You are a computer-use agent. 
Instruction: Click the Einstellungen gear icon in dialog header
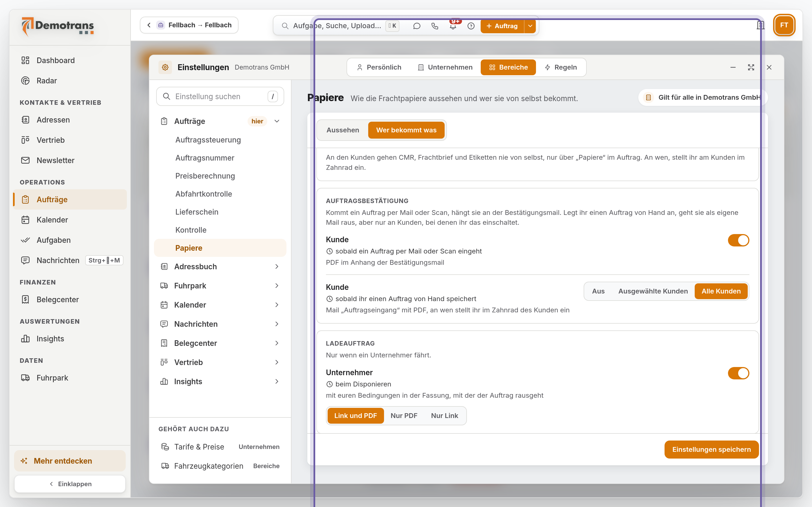pos(165,67)
